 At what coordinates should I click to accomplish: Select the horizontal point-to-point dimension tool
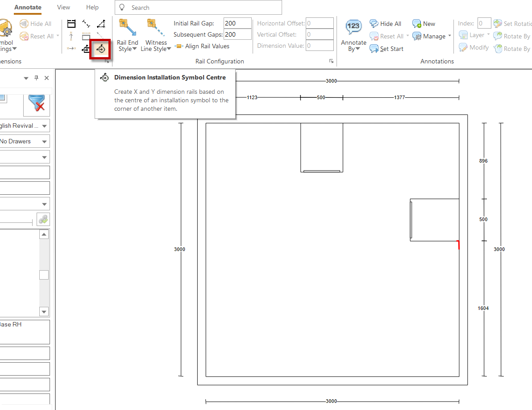(71, 48)
